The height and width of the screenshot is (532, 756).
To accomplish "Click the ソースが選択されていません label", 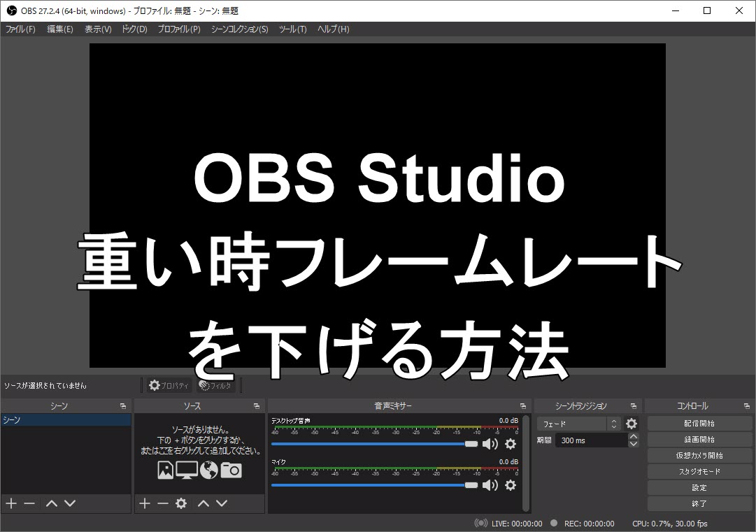I will pos(45,385).
